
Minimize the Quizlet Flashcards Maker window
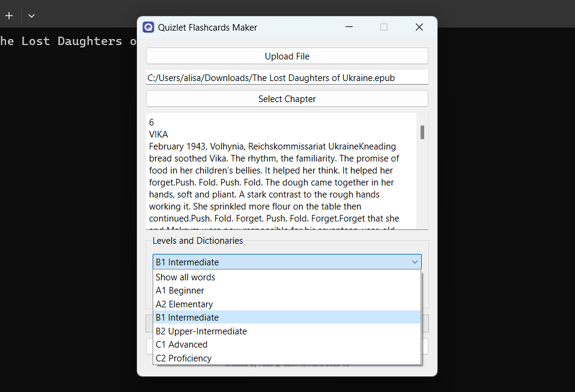pyautogui.click(x=349, y=27)
